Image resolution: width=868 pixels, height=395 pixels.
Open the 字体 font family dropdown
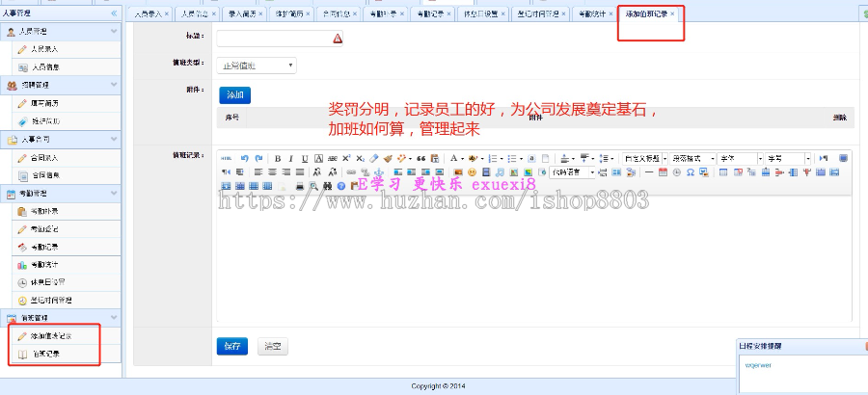click(740, 158)
